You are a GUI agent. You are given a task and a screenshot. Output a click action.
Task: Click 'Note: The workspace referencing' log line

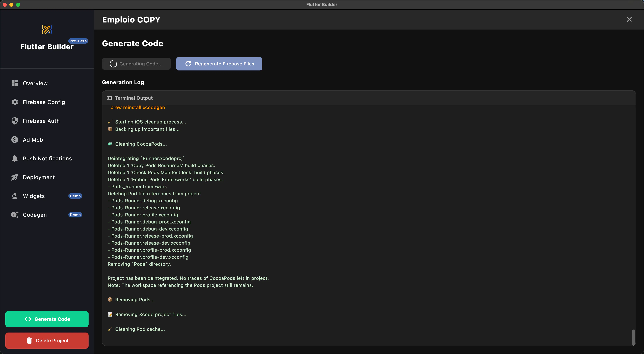point(180,285)
